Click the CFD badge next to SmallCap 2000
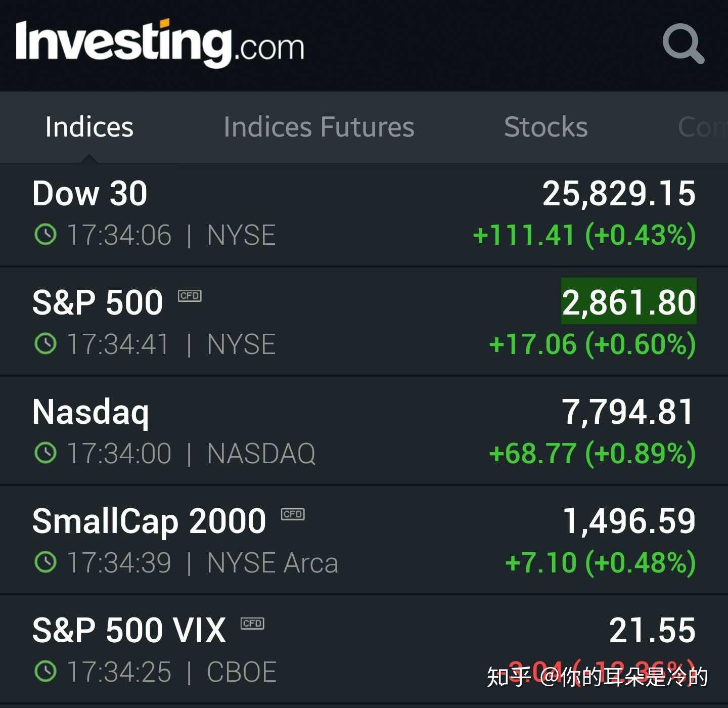The width and height of the screenshot is (728, 708). (x=293, y=514)
